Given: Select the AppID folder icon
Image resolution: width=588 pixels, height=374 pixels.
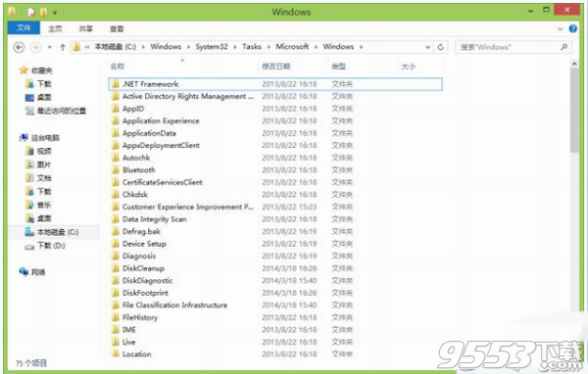Looking at the screenshot, I should coord(116,109).
